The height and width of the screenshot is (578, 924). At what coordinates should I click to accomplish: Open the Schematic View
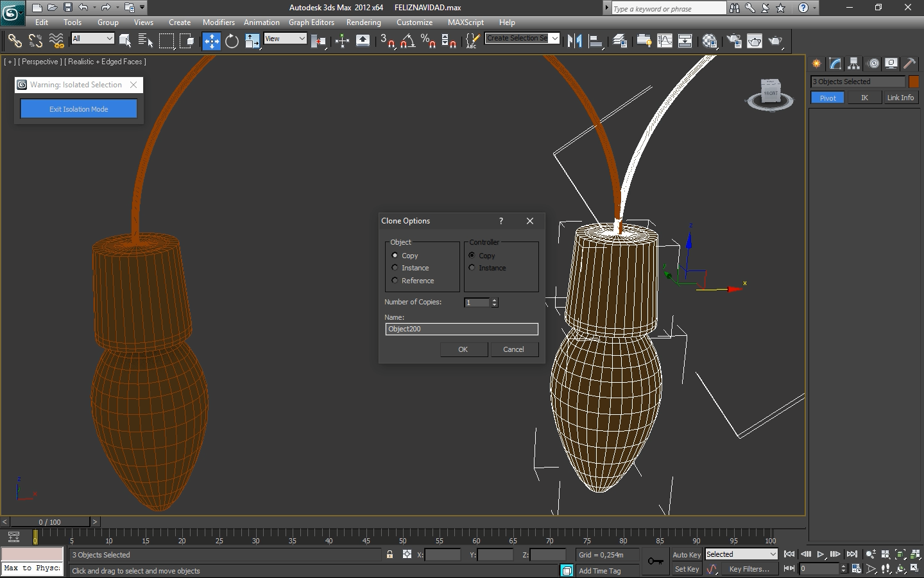click(685, 41)
